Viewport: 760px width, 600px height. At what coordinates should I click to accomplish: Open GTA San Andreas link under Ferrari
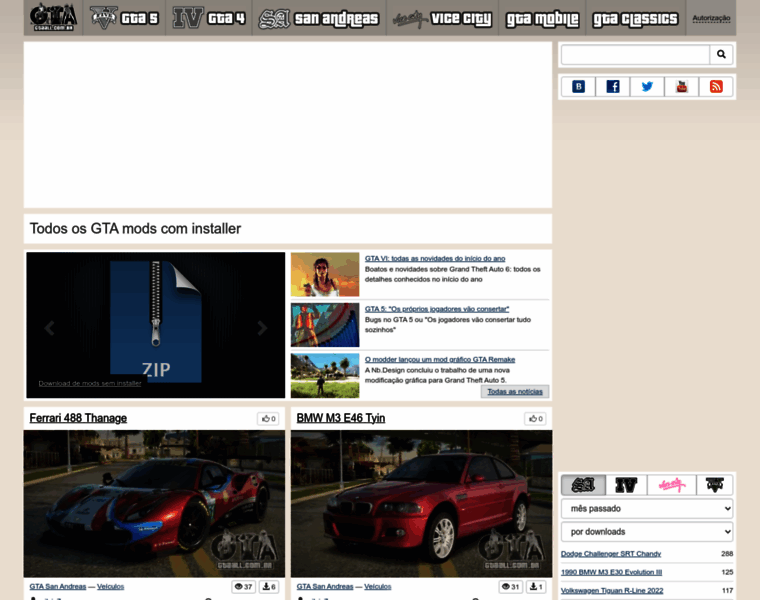[58, 586]
